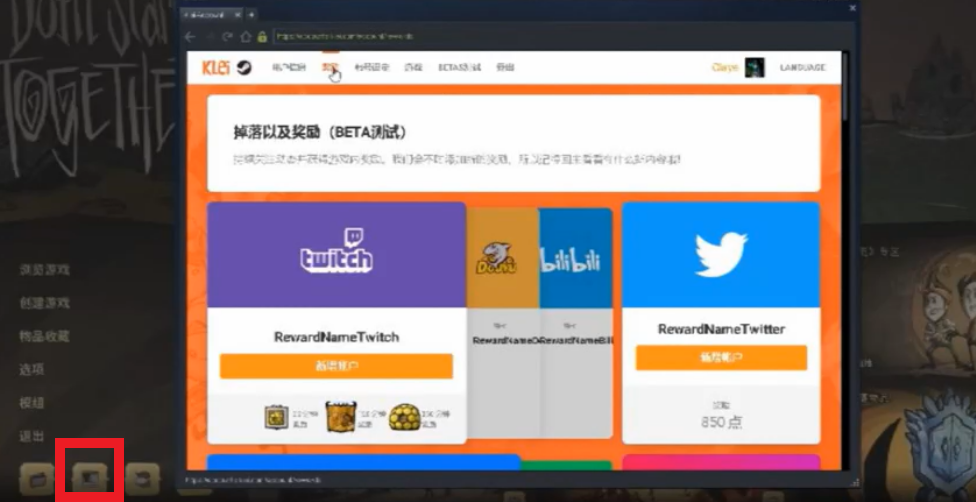The height and width of the screenshot is (502, 976).
Task: Open the home page via the house icon
Action: 245,37
